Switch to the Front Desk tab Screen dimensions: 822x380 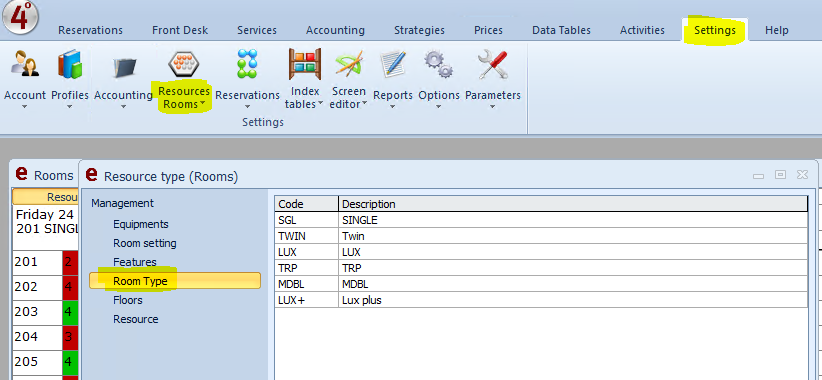click(x=180, y=30)
